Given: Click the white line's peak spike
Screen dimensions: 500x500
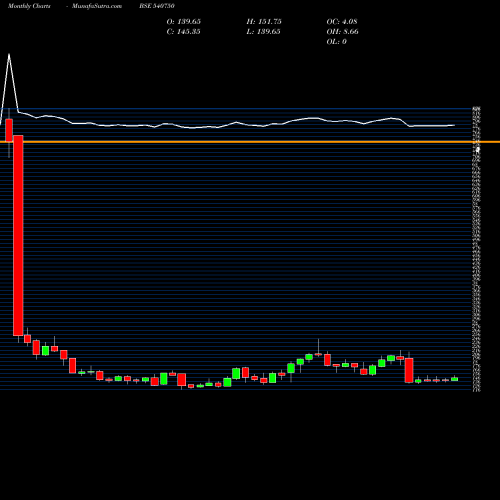Looking at the screenshot, I should 9,55.
